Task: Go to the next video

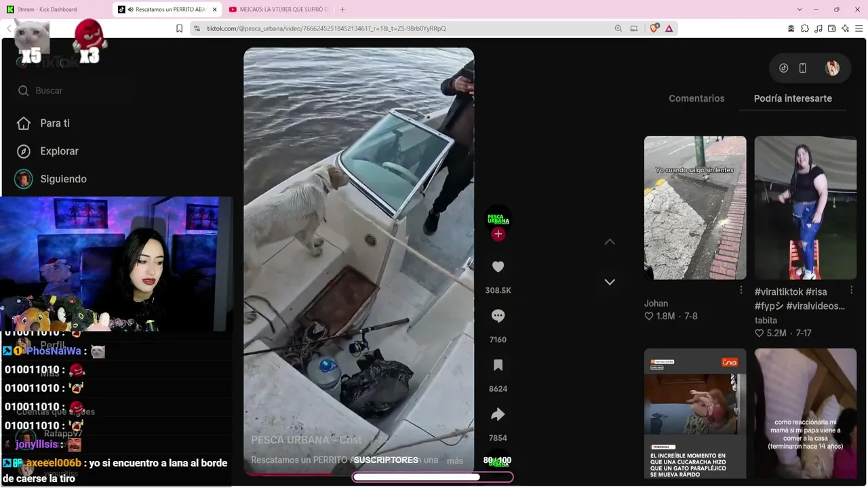Action: (x=610, y=282)
